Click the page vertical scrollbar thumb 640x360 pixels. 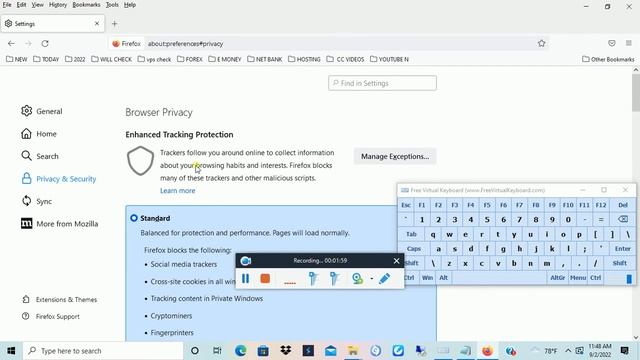[x=636, y=93]
